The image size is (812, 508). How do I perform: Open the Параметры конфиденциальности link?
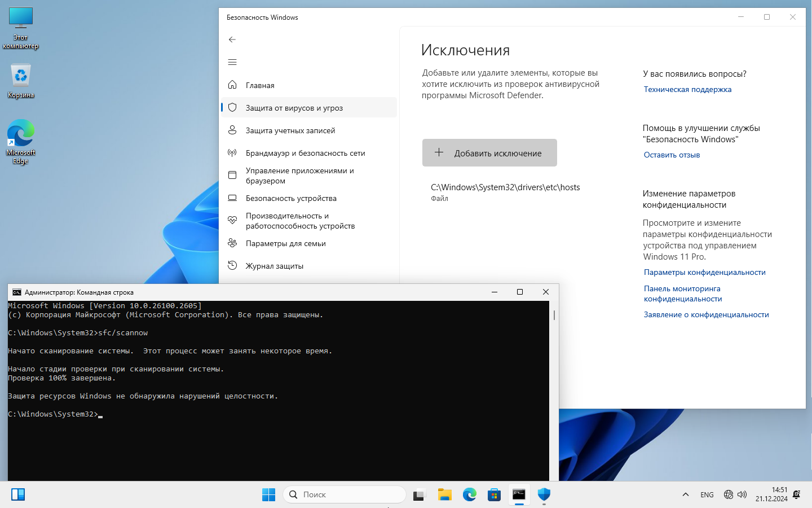pos(704,272)
